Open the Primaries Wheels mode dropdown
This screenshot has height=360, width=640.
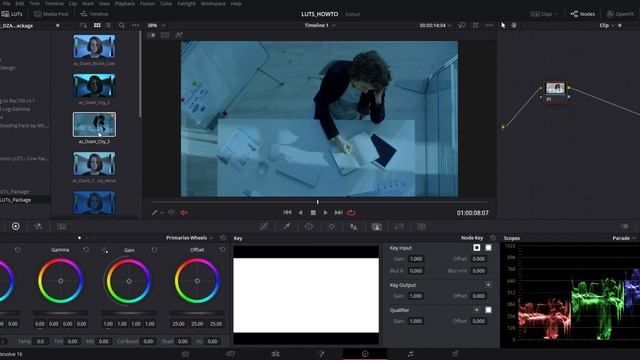(189, 238)
